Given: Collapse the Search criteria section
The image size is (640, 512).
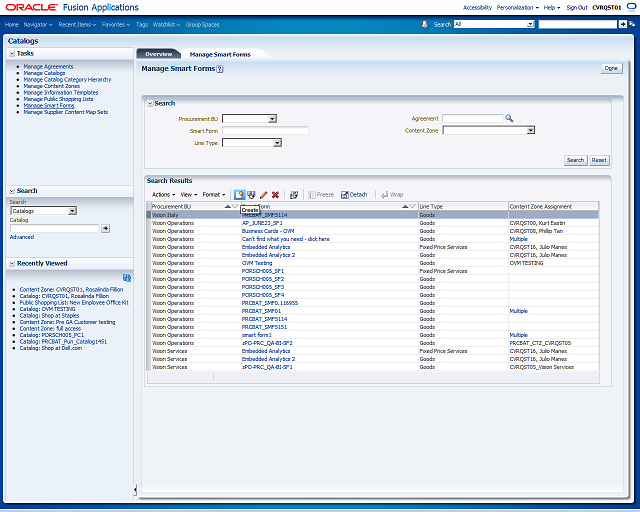Looking at the screenshot, I should (150, 104).
